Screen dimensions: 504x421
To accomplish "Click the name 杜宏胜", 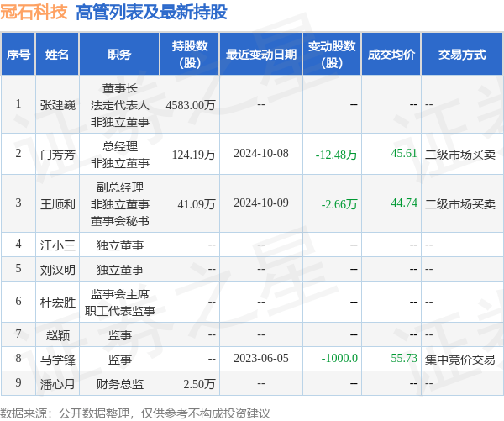I will 58,303.
